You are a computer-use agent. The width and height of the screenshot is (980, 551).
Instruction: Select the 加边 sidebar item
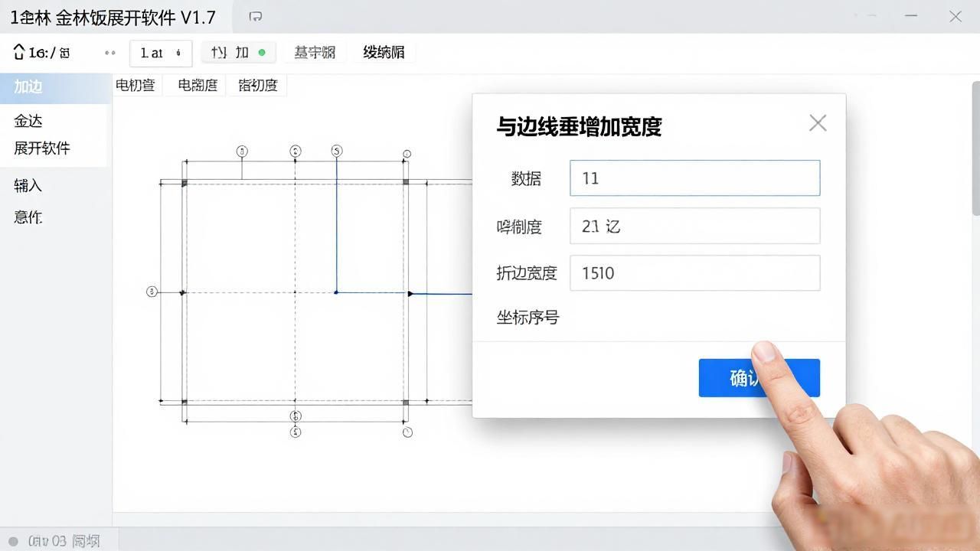[55, 87]
